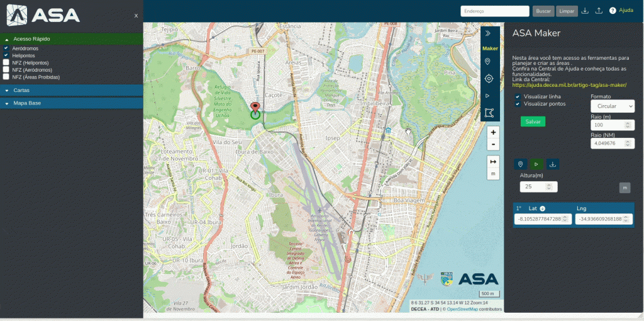Collapse the Acesso Rápido section
This screenshot has height=321, width=644.
tap(72, 39)
